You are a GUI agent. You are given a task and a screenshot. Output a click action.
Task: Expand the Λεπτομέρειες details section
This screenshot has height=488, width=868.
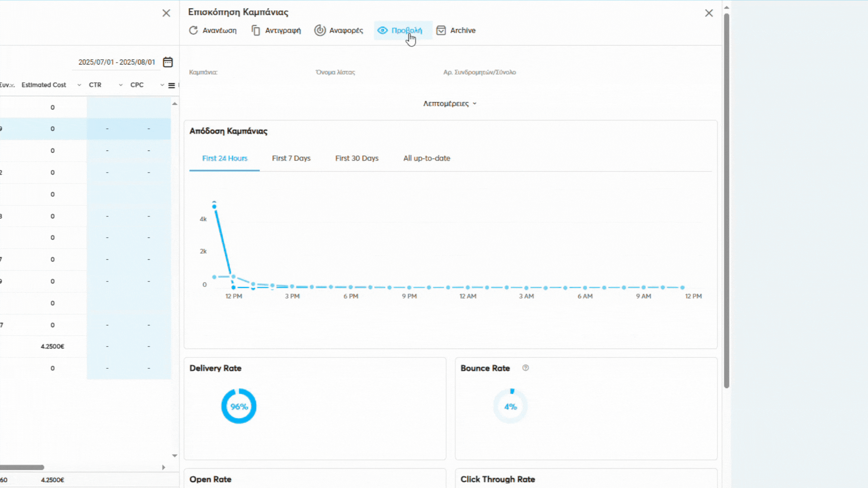(x=450, y=103)
